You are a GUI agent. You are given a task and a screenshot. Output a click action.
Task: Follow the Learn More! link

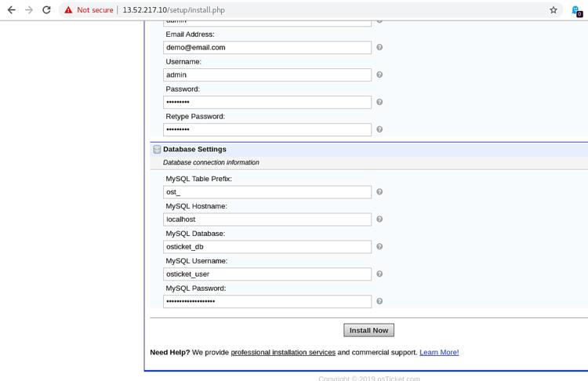(439, 353)
